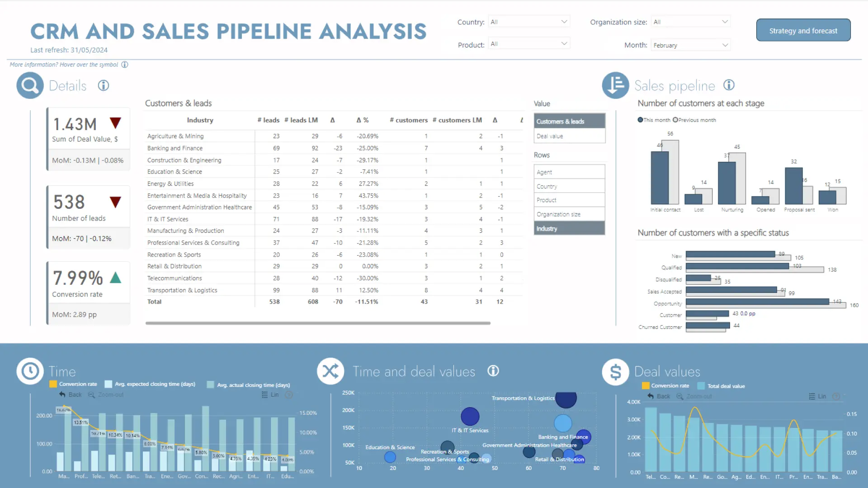Viewport: 868px width, 488px height.
Task: Click the Zoom-out magnifier in the Time chart
Action: point(91,394)
